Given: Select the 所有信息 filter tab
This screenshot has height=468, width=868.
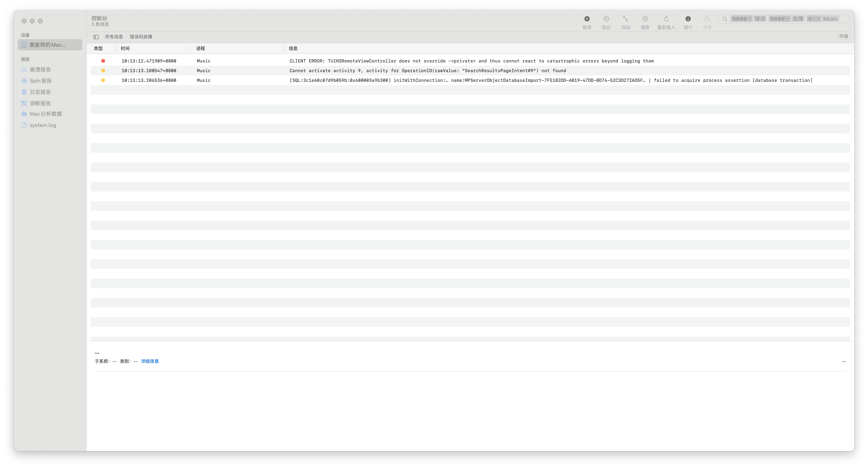Looking at the screenshot, I should coord(114,37).
